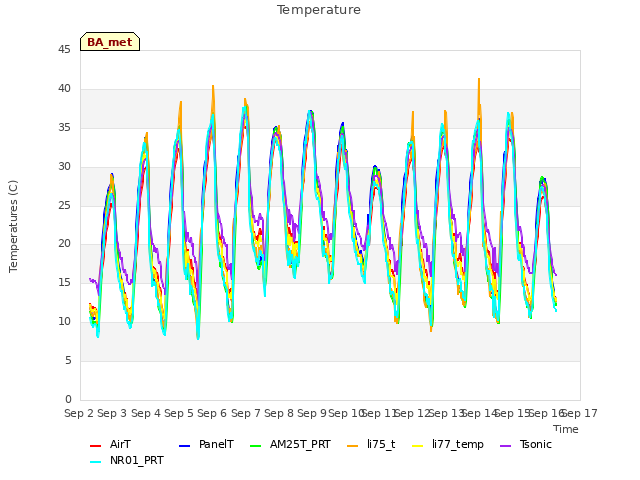
Task: Click the 45 y-axis tick label
Action: [64, 49]
